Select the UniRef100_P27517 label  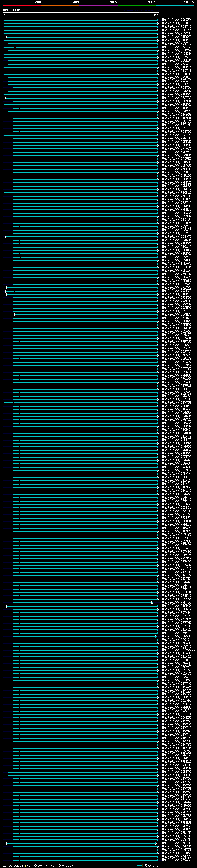177,57
